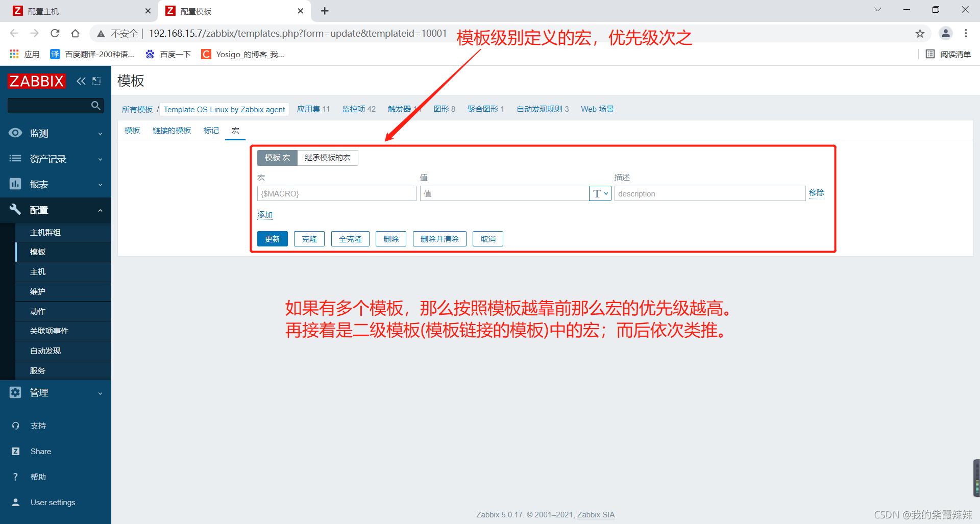Switch to the 宏 tab

[235, 131]
